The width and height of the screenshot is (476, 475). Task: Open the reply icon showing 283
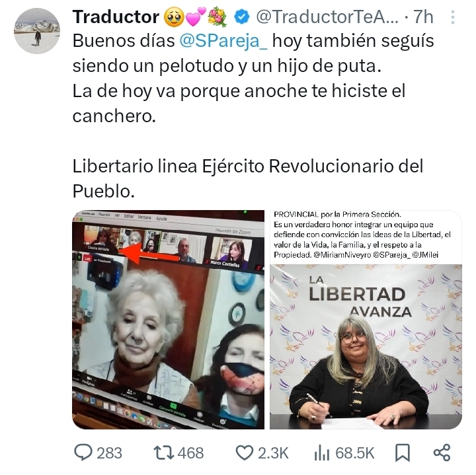(83, 453)
